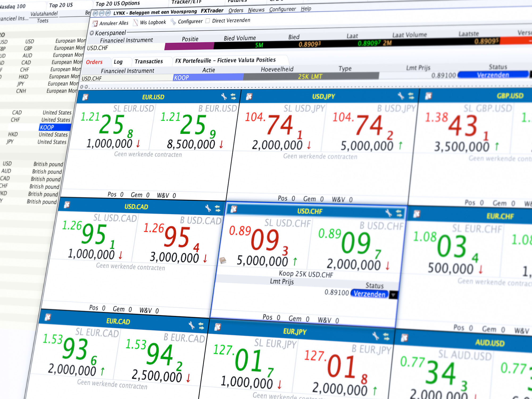The width and height of the screenshot is (532, 399).
Task: Click the Wis Logboek clear log icon
Action: (x=136, y=23)
